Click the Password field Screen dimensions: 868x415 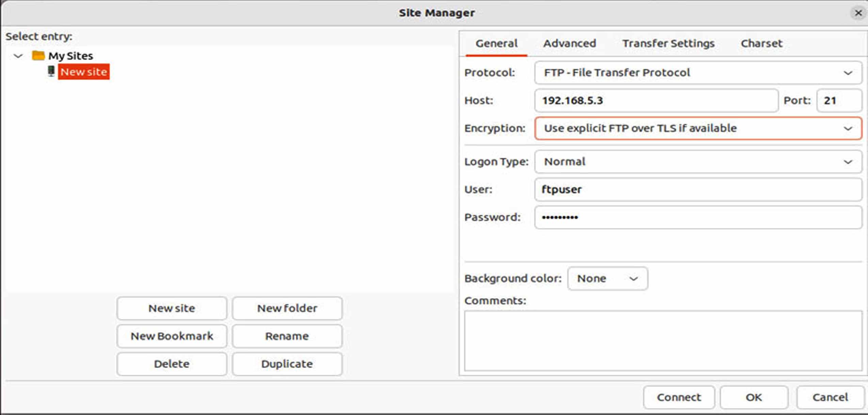coord(698,217)
